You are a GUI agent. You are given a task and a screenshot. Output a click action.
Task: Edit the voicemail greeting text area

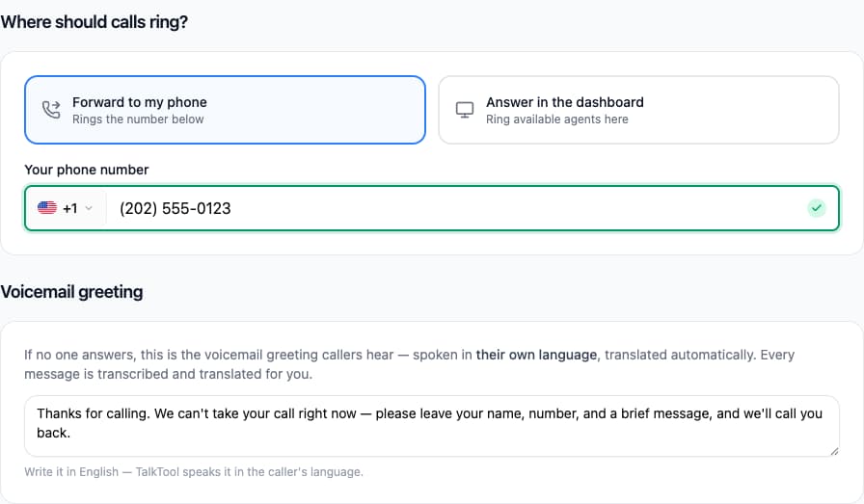tap(431, 426)
